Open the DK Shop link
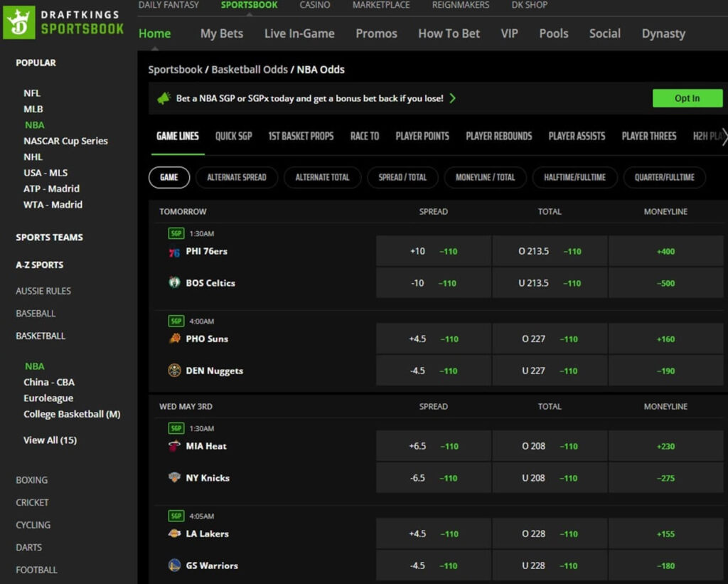The width and height of the screenshot is (728, 584). pos(530,5)
